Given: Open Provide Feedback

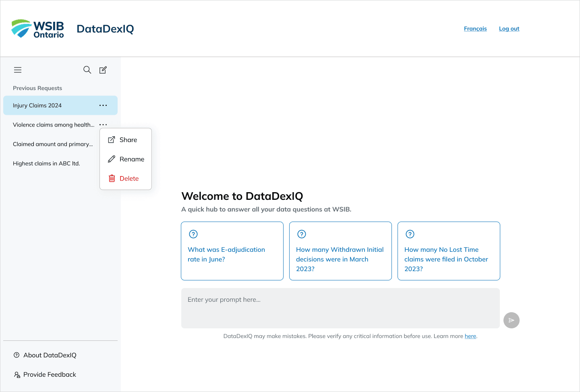Looking at the screenshot, I should (x=50, y=375).
